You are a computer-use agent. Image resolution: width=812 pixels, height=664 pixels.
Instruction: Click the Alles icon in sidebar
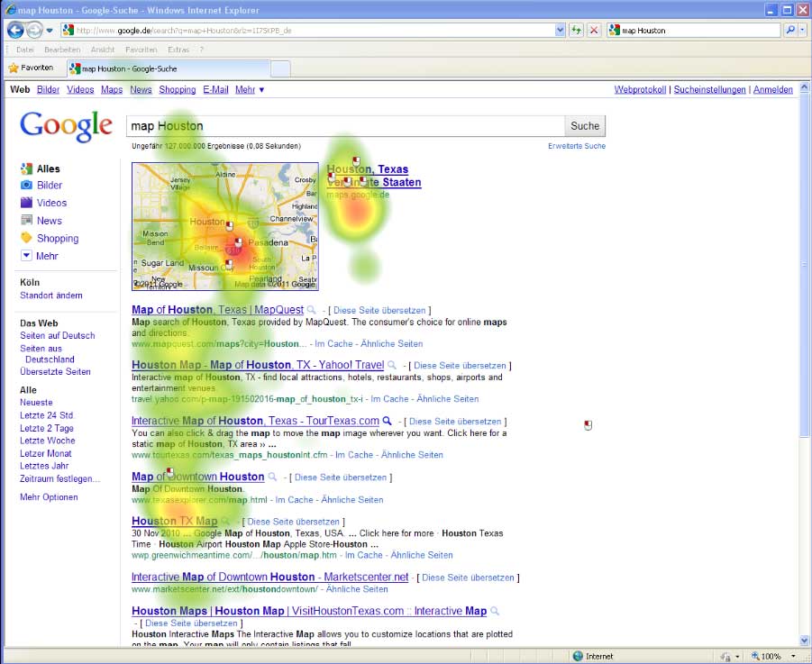point(26,168)
